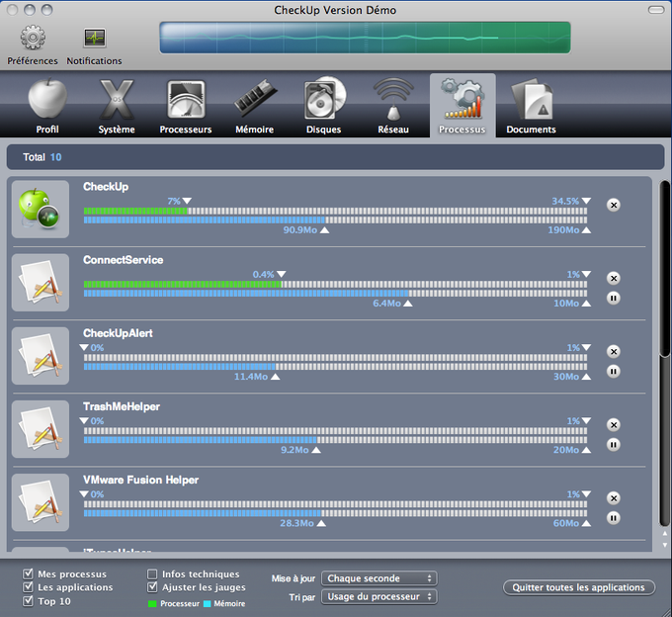This screenshot has width=672, height=617.
Task: Click the ConnectService application icon
Action: (41, 283)
